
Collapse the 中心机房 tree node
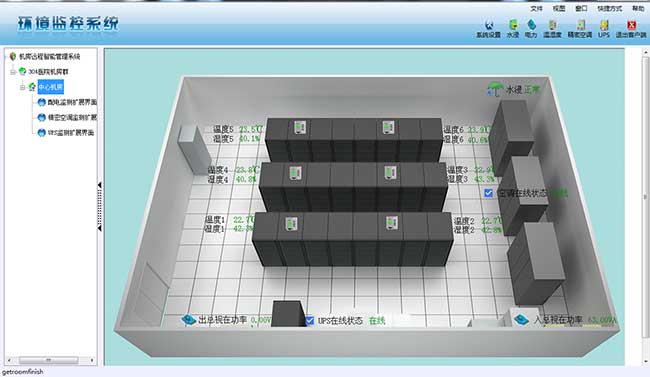pos(23,87)
